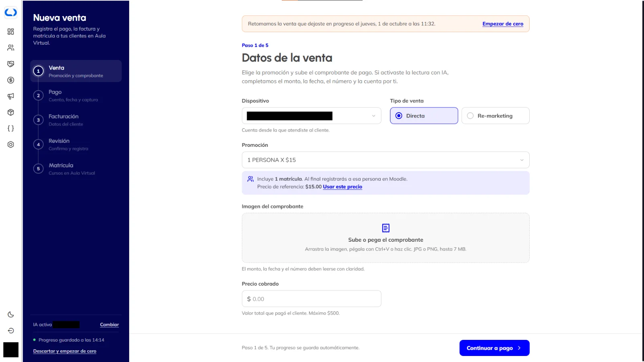Go to the Pago step
This screenshot has height=362, width=644.
(x=76, y=96)
